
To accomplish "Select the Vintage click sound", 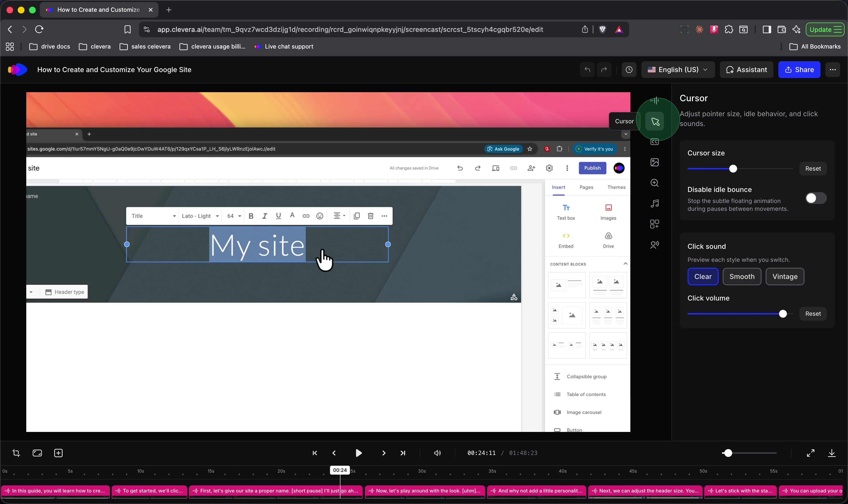I will (785, 277).
